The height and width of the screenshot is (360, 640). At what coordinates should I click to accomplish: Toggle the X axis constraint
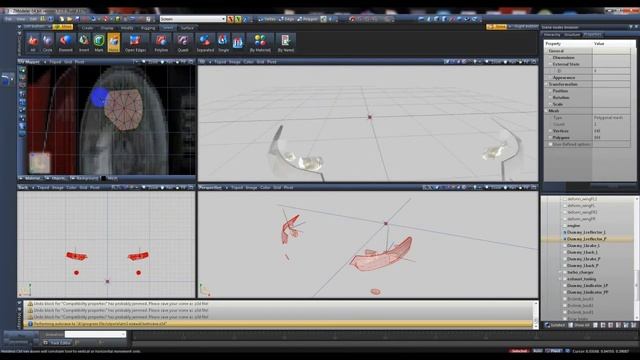(231, 19)
